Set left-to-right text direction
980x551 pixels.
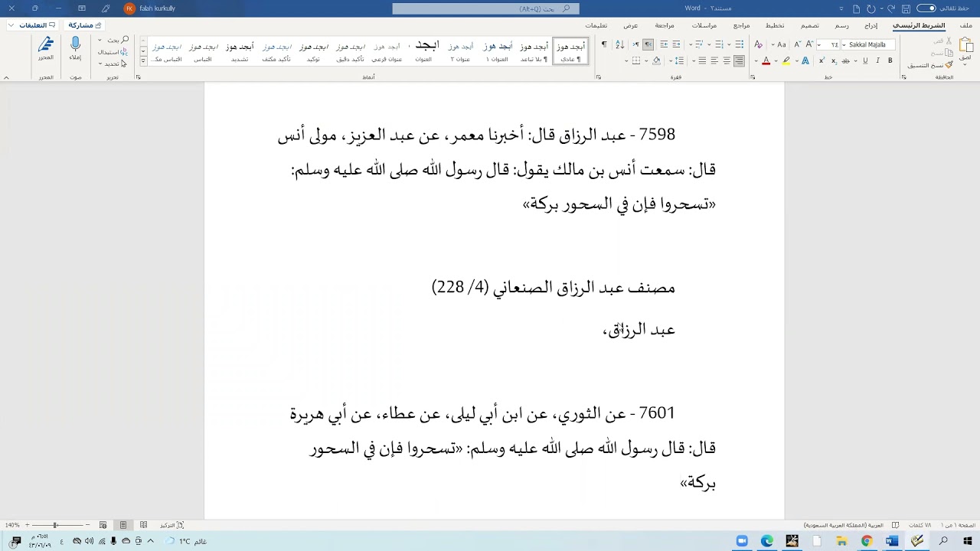click(636, 44)
